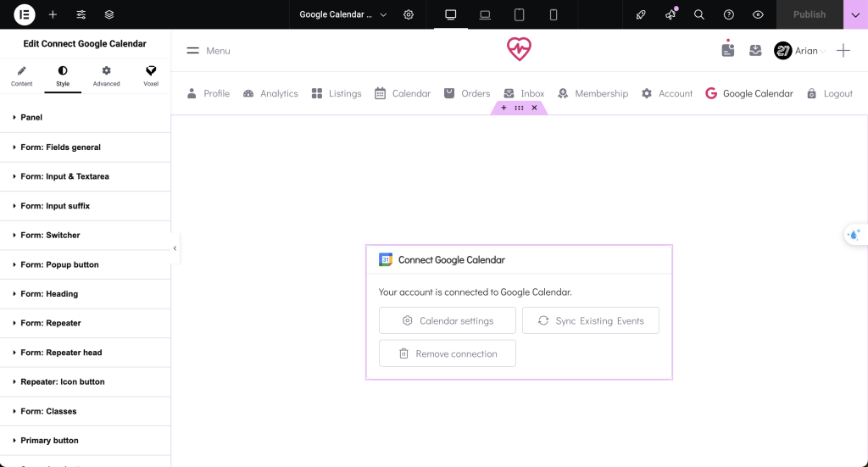
Task: Open Site Settings sliders icon
Action: [x=81, y=14]
